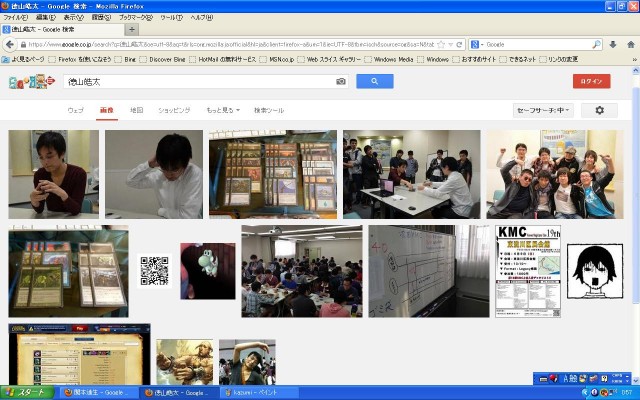Viewport: 640px width, 400px height.
Task: Open the おすすめサイト bookmark
Action: tap(474, 60)
